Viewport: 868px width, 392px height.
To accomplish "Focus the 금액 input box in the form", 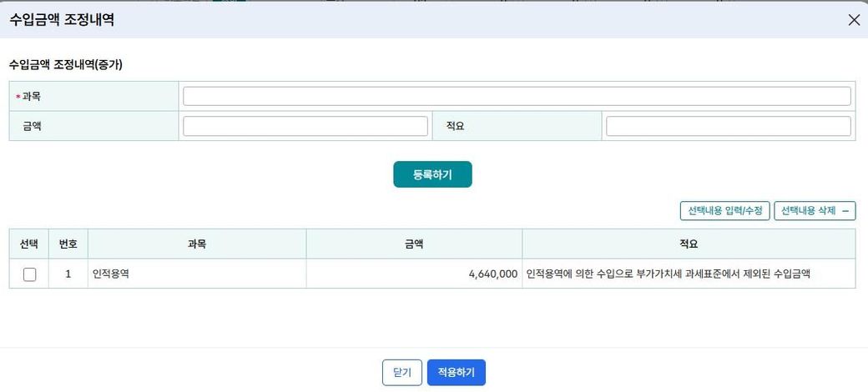I will [305, 126].
